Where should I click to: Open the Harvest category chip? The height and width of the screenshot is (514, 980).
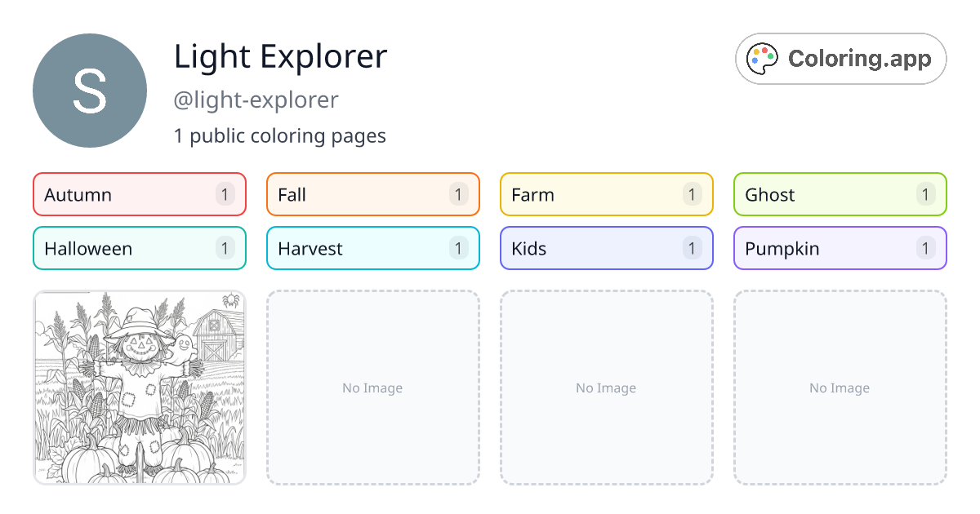372,248
